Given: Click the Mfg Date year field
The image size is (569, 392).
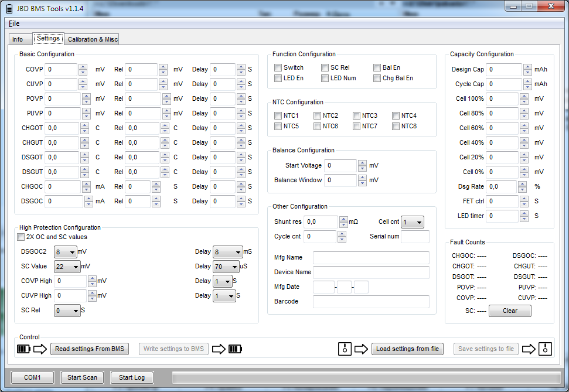Looking at the screenshot, I should click(323, 287).
